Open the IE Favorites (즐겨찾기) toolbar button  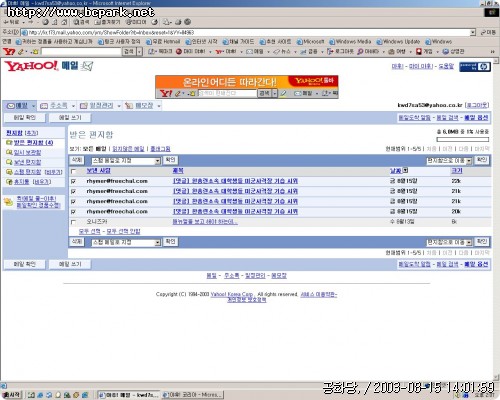click(x=107, y=22)
